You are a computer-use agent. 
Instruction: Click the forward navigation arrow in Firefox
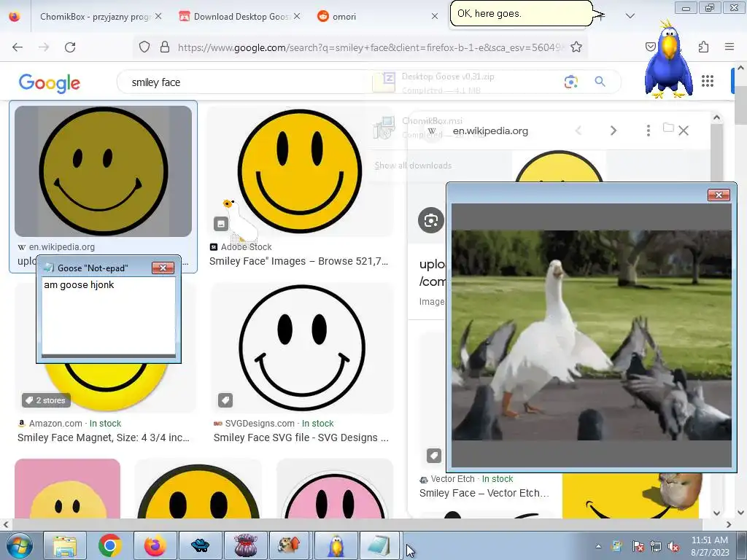(x=44, y=47)
